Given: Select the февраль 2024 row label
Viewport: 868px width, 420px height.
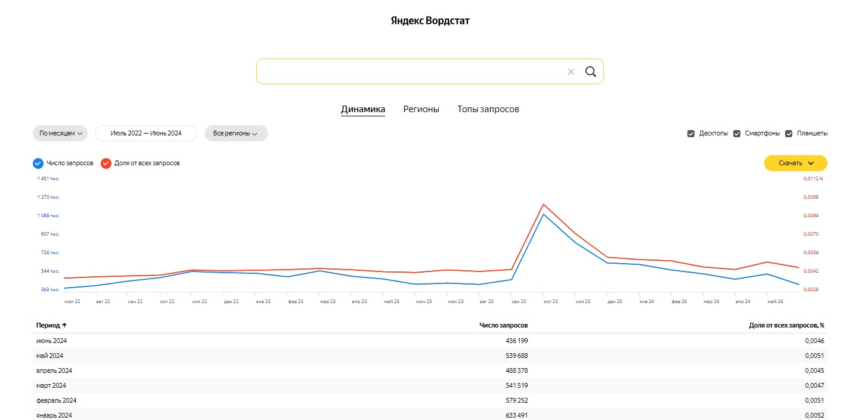Looking at the screenshot, I should [x=56, y=400].
